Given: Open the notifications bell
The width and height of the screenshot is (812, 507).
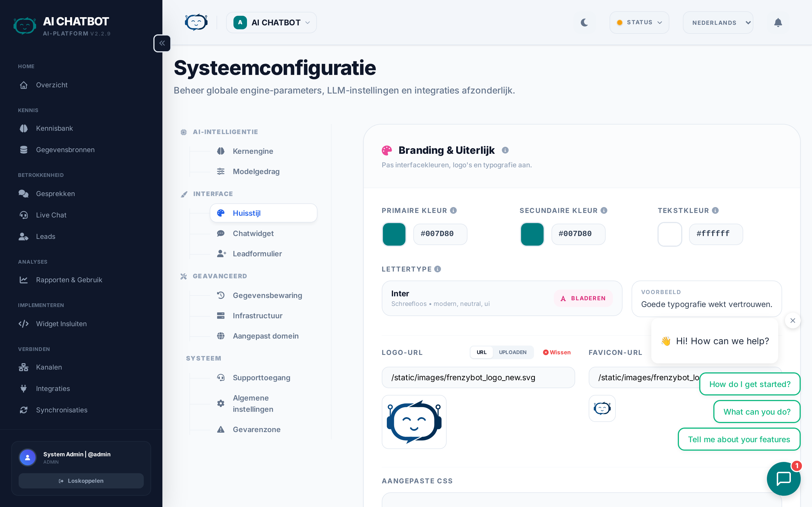Looking at the screenshot, I should point(778,23).
